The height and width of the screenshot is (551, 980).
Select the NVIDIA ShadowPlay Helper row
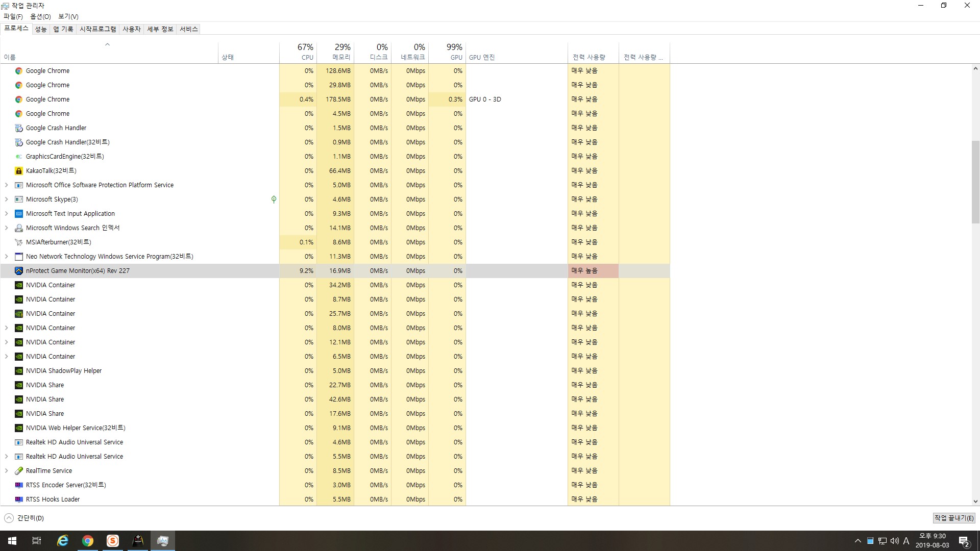pos(335,371)
